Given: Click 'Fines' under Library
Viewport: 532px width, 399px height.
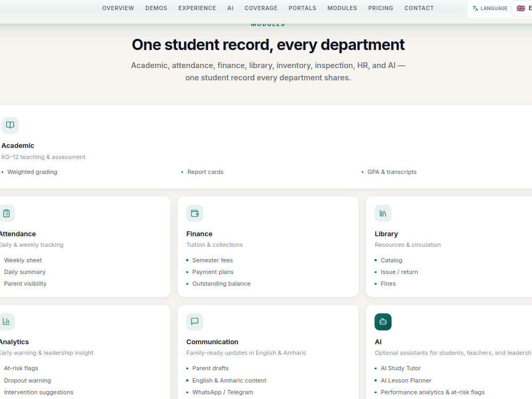Looking at the screenshot, I should pos(388,284).
